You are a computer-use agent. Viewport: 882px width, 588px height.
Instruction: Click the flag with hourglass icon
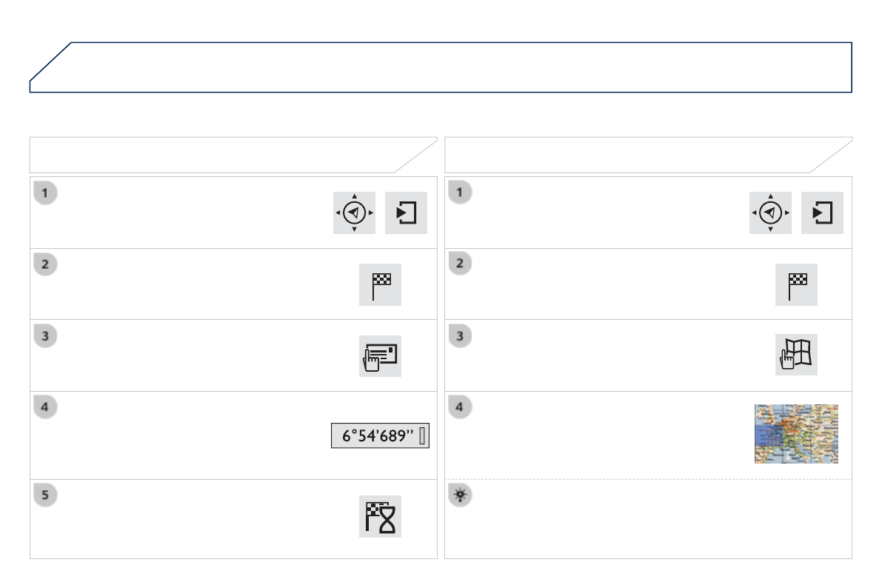[380, 516]
